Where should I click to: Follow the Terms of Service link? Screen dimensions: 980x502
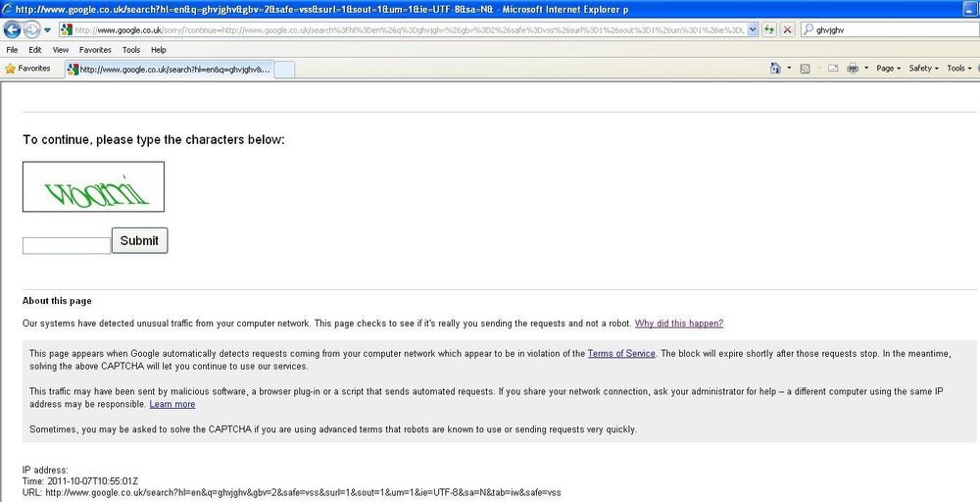[621, 354]
